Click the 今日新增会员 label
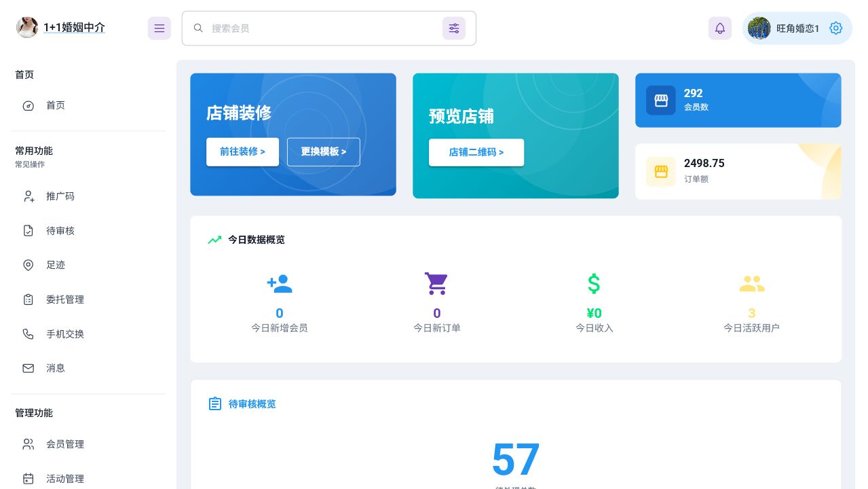Screen dimensions: 868x489 click(280, 328)
